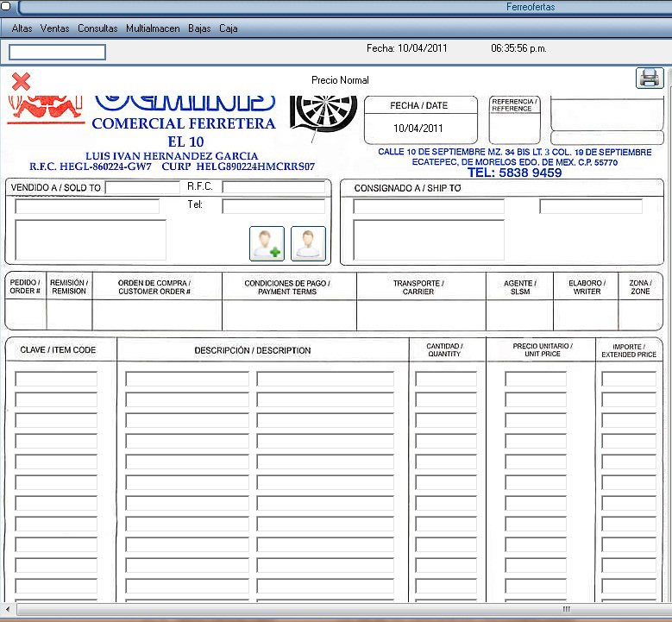Click the red X close form icon

pos(22,81)
